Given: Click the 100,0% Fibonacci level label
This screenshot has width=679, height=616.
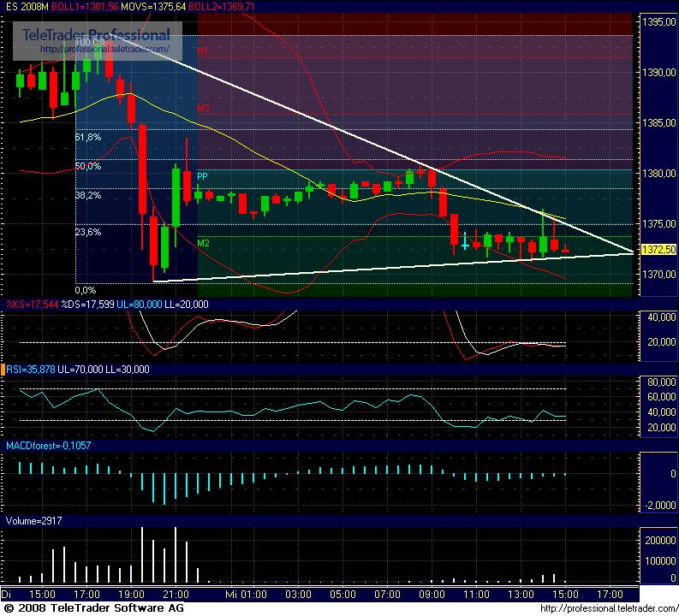Looking at the screenshot, I should click(90, 43).
